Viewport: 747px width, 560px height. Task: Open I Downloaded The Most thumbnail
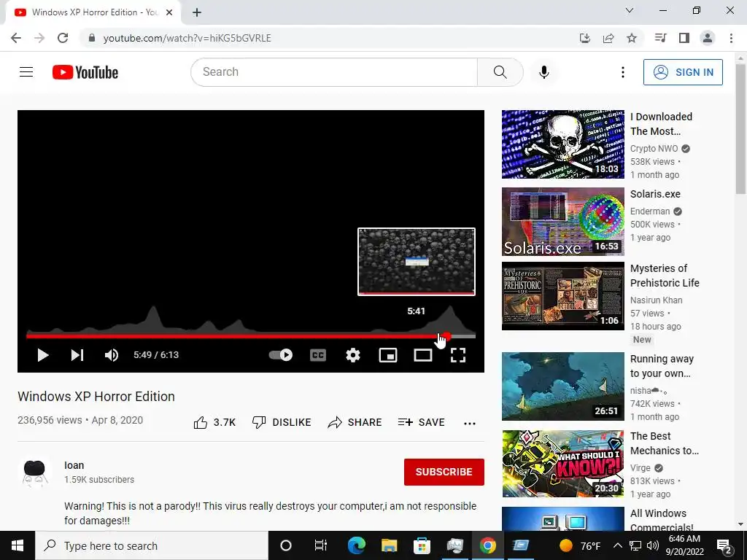pos(562,144)
